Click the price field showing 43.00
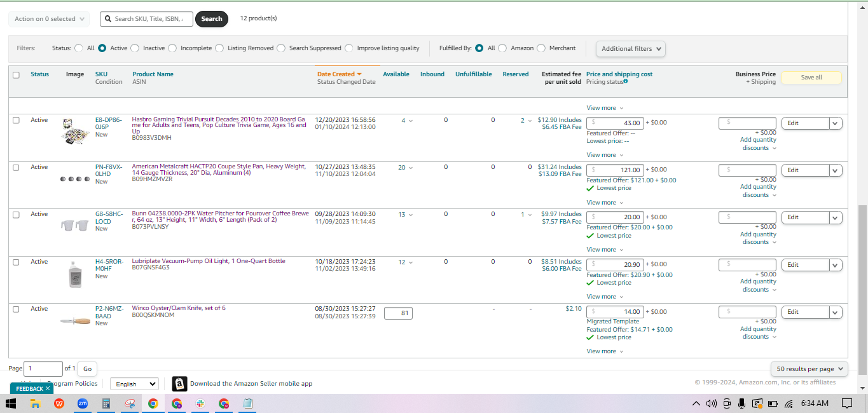This screenshot has width=868, height=413. pos(615,123)
